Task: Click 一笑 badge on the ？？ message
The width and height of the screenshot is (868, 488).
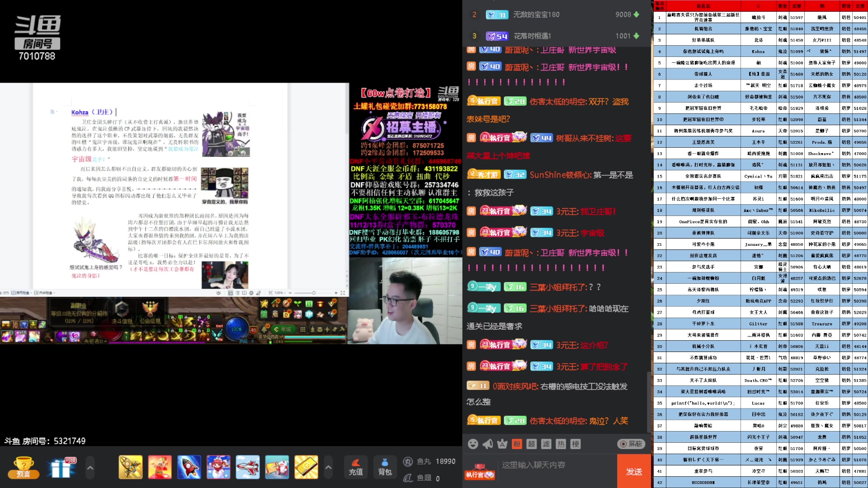Action: click(483, 286)
